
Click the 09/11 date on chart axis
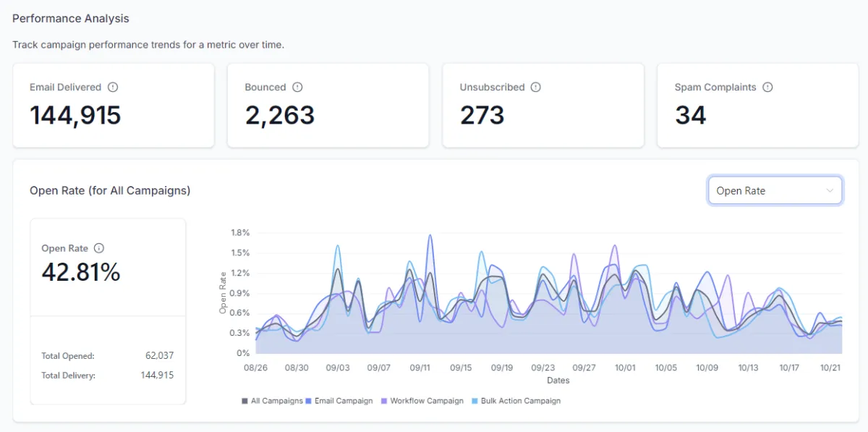(420, 368)
